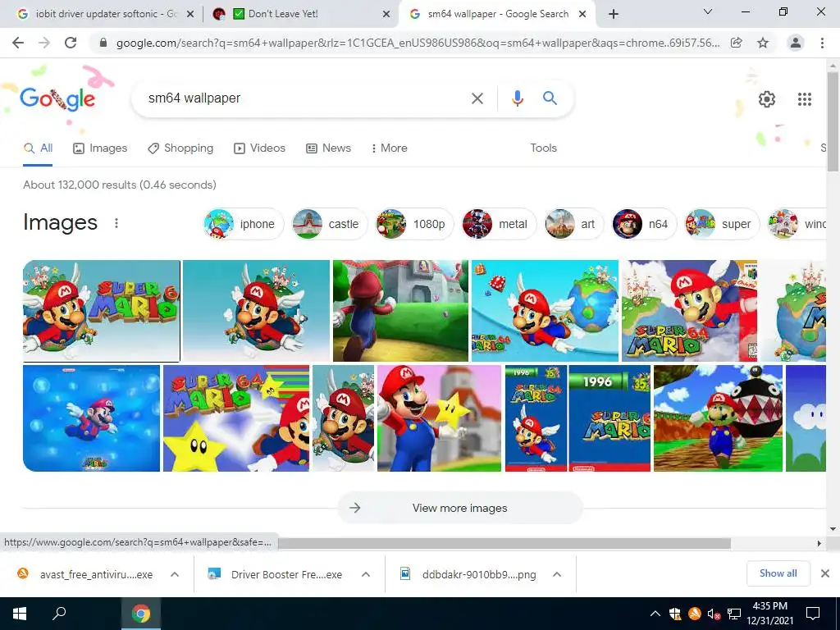Open the Chrome three-dot menu
Viewport: 840px width, 630px height.
tap(822, 43)
